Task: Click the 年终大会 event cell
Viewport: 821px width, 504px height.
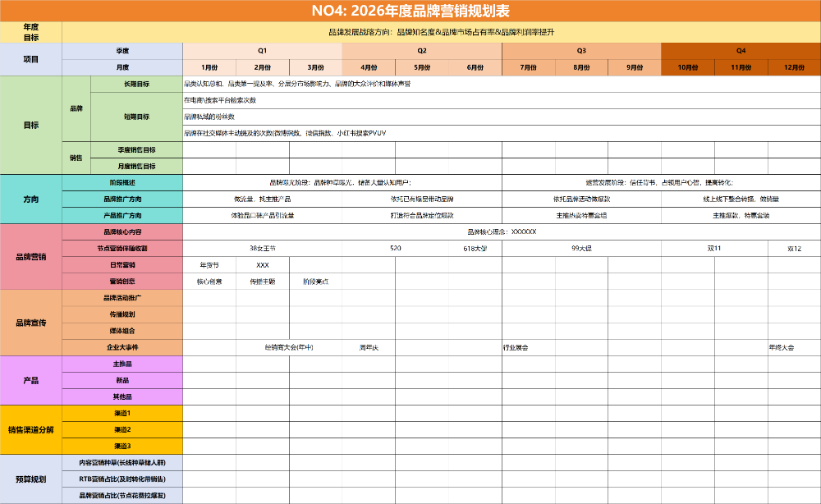Action: coord(782,347)
